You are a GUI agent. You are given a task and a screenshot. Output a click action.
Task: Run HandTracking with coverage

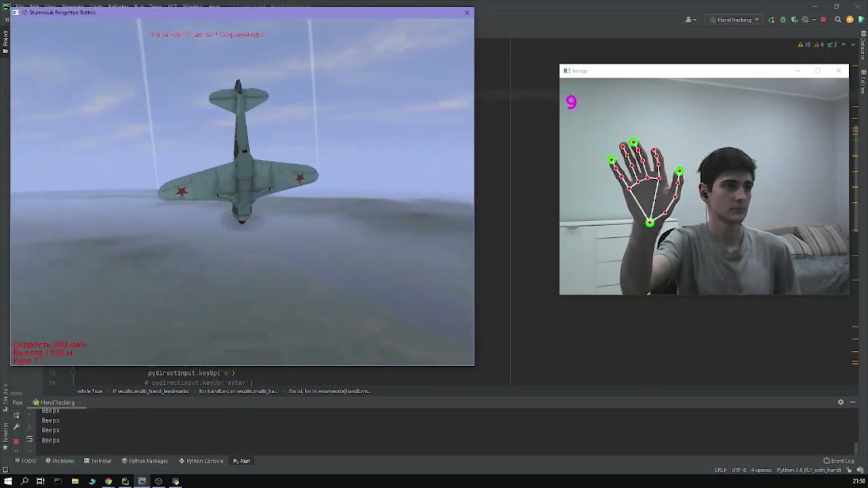tap(794, 20)
